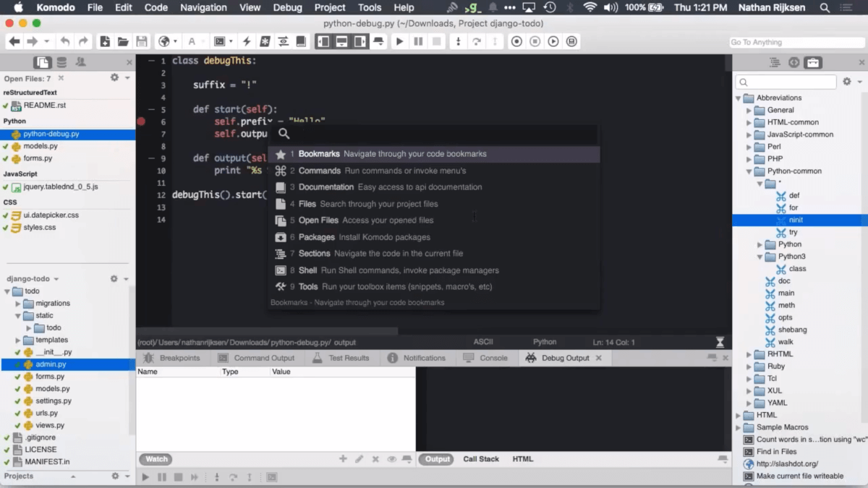The width and height of the screenshot is (868, 488).
Task: Click the Save floppy disk toolbar icon
Action: [x=141, y=42]
